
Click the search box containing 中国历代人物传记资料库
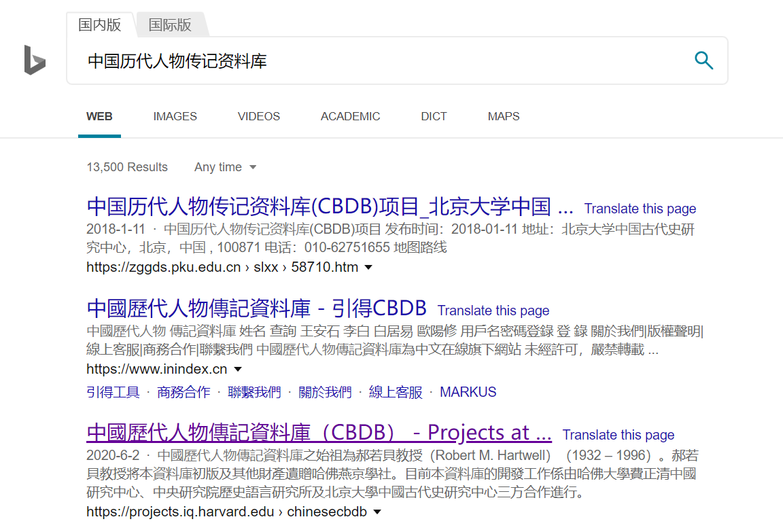coord(397,60)
